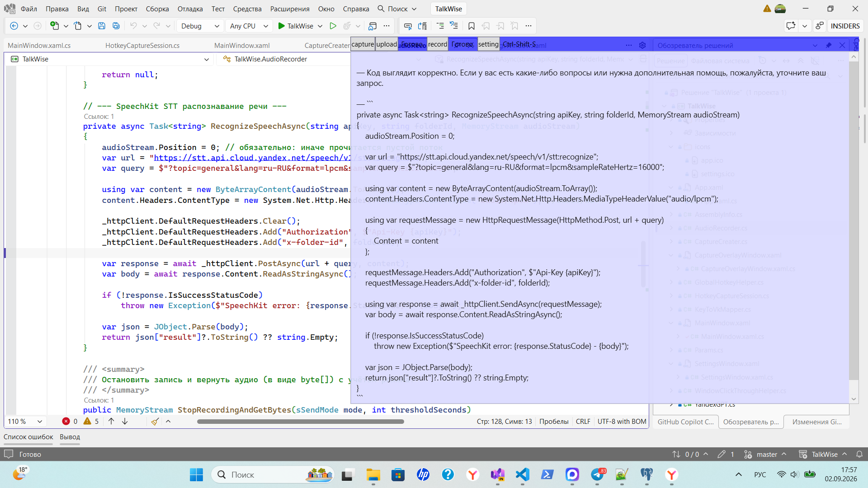The height and width of the screenshot is (488, 868).
Task: Click the yellow warning triangle in the title bar
Action: point(767,9)
